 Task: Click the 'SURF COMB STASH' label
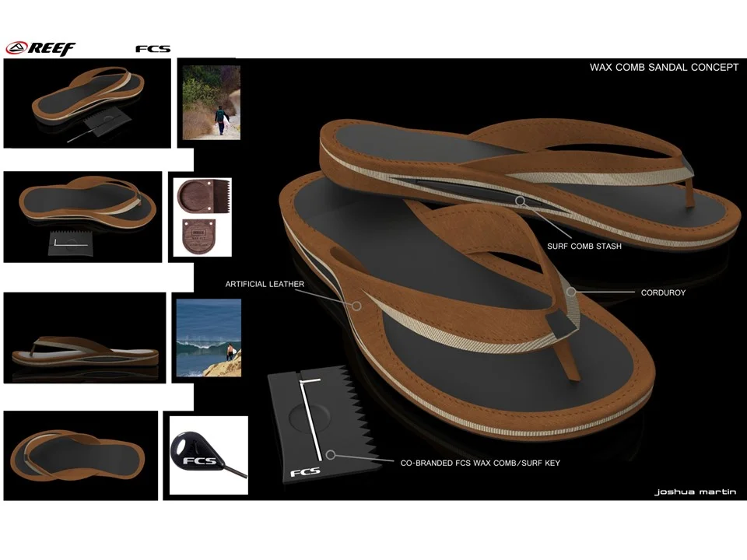pos(584,247)
